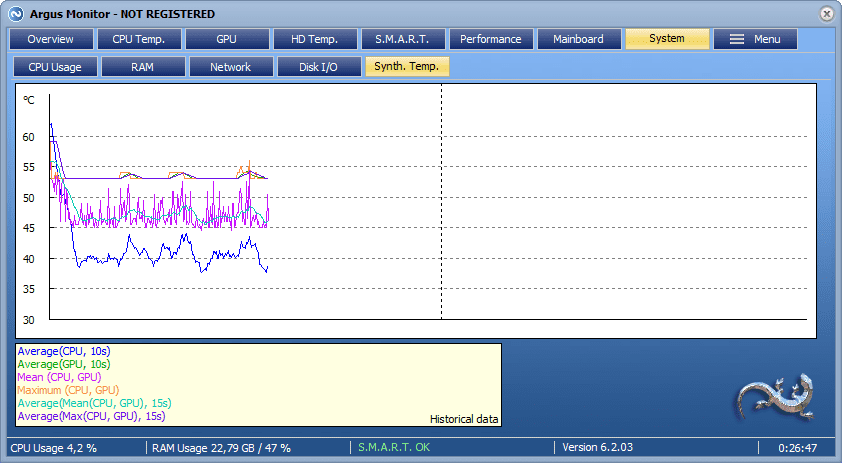This screenshot has height=463, width=842.
Task: Click Average(Mean(CPU, GPU), 15s) legend entry
Action: coord(95,403)
